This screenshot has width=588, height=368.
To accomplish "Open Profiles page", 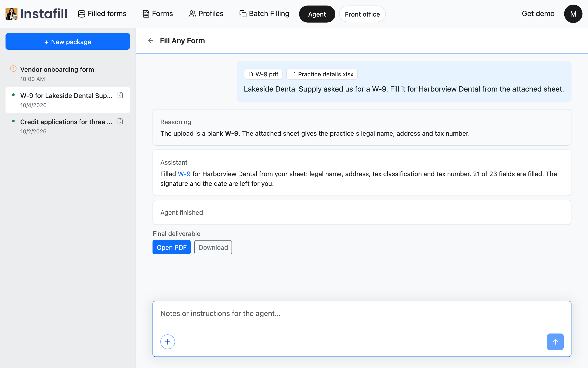I will (206, 14).
